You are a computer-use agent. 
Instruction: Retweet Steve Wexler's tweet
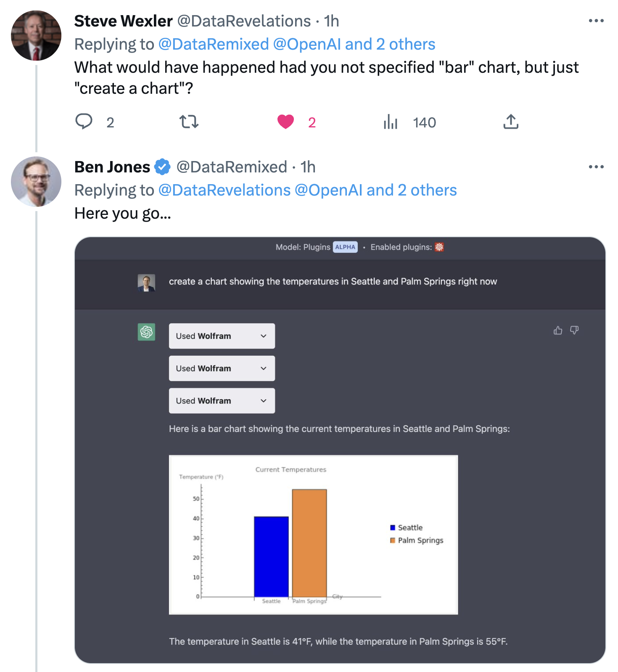[188, 122]
